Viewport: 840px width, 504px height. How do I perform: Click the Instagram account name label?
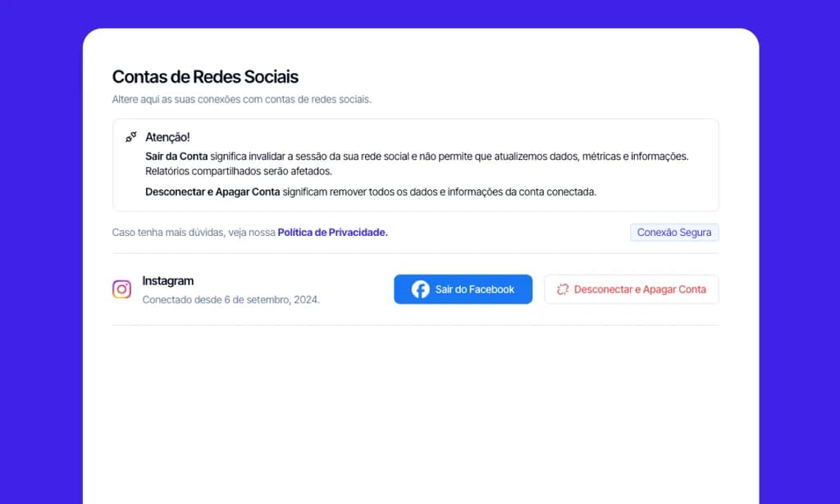[x=167, y=281]
